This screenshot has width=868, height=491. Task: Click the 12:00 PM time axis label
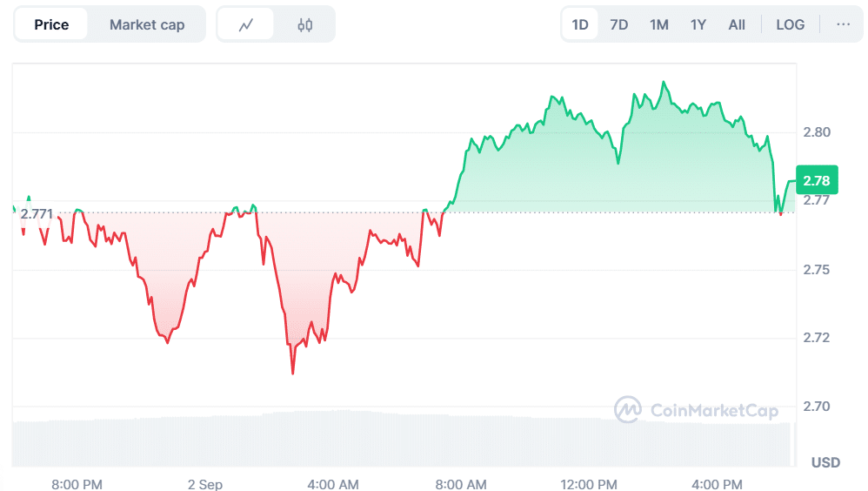589,483
